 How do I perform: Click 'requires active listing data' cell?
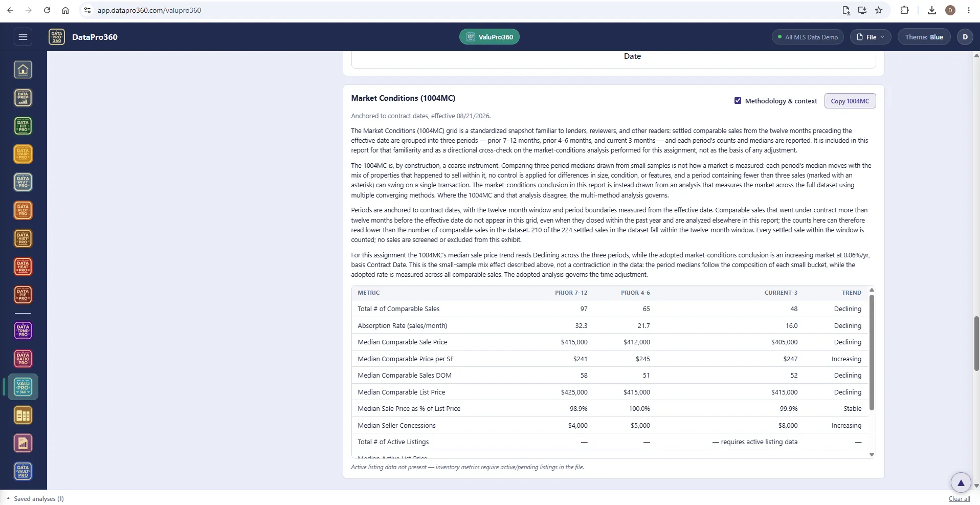pos(754,442)
